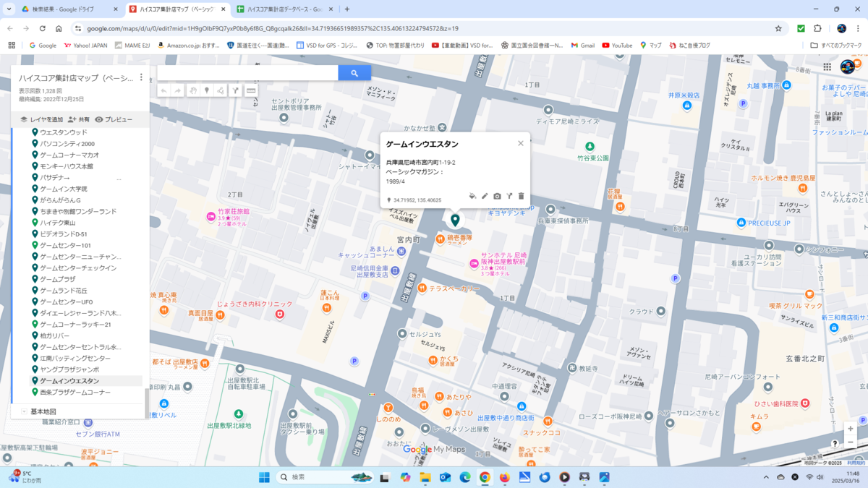Click the directions icon in info popup
This screenshot has height=488, width=868.
509,196
